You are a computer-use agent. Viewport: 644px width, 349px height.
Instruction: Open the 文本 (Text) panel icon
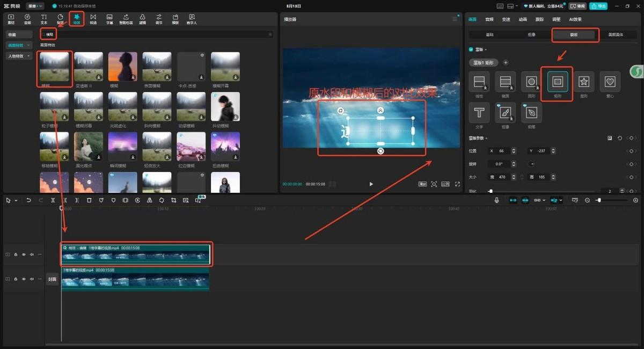pyautogui.click(x=44, y=19)
